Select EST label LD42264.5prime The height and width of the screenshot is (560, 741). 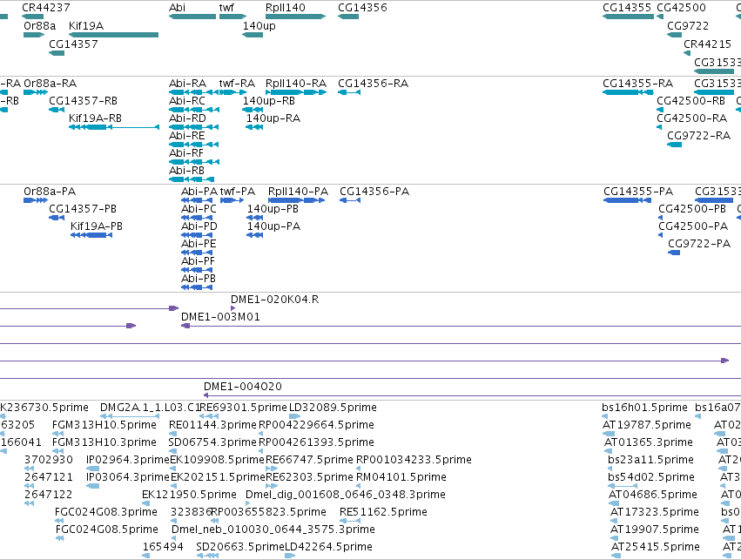329,547
